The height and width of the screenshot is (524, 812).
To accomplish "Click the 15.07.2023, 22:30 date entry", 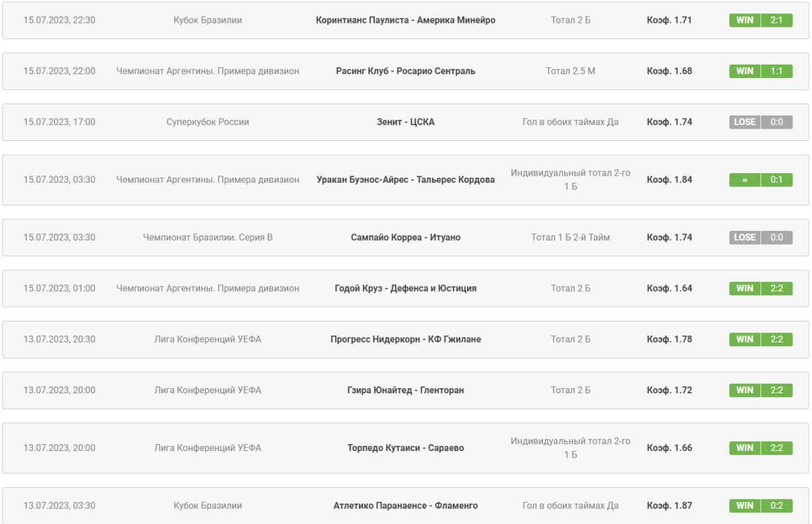I will coord(60,20).
